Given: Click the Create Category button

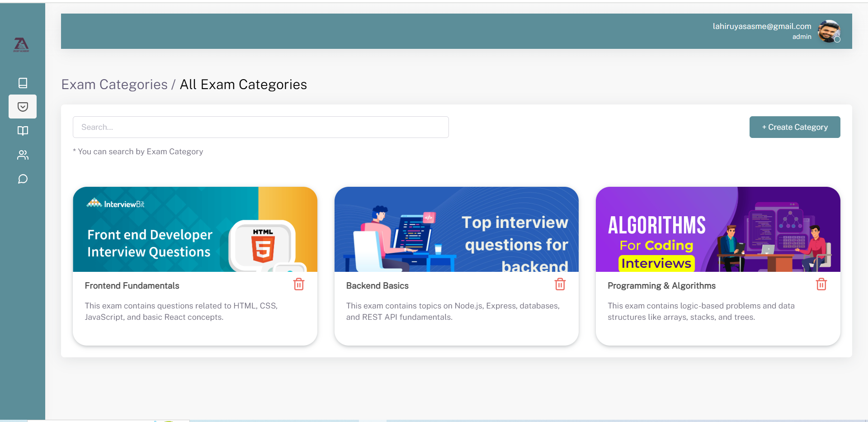Looking at the screenshot, I should [795, 127].
